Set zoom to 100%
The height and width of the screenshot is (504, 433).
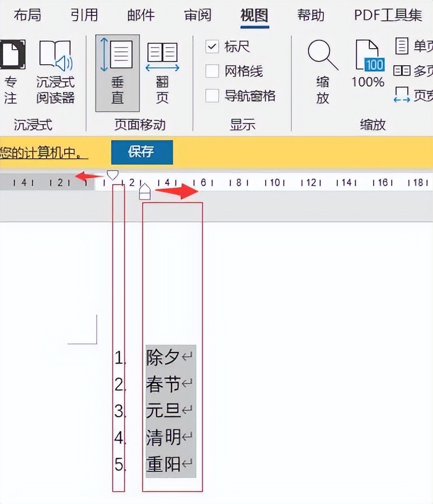pyautogui.click(x=368, y=64)
